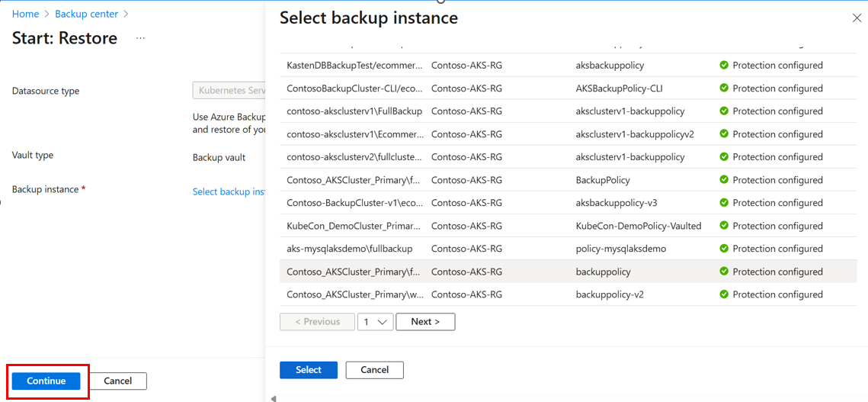Close the Select backup instance panel
This screenshot has width=868, height=402.
point(856,18)
